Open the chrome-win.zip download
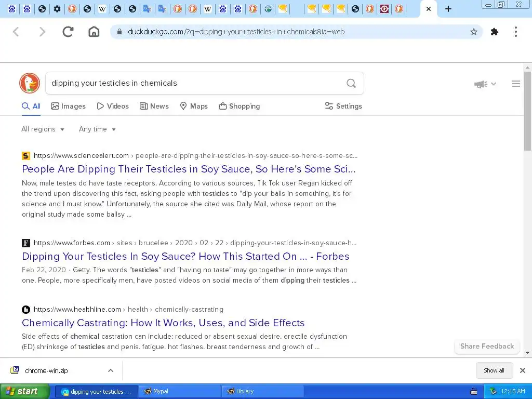 click(x=46, y=370)
